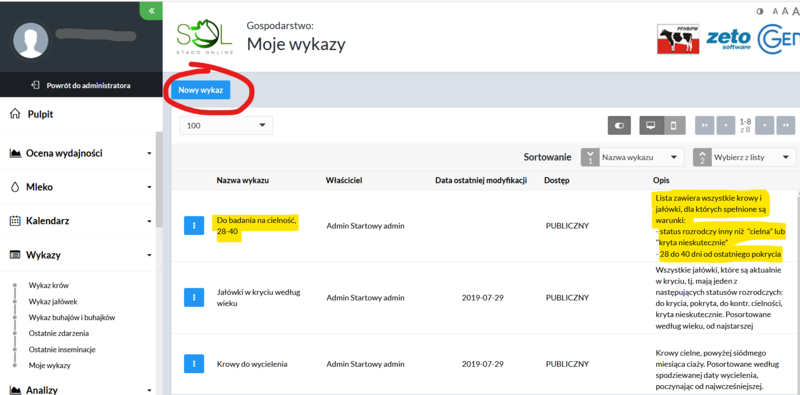Open row menu for Krowy do wycielenia
This screenshot has width=800, height=395.
point(194,364)
